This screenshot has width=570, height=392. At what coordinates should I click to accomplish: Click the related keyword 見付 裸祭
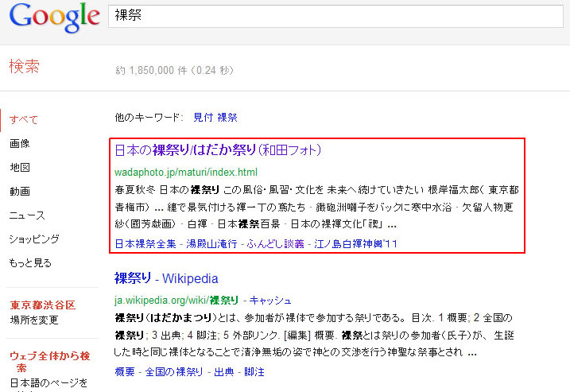[x=215, y=118]
